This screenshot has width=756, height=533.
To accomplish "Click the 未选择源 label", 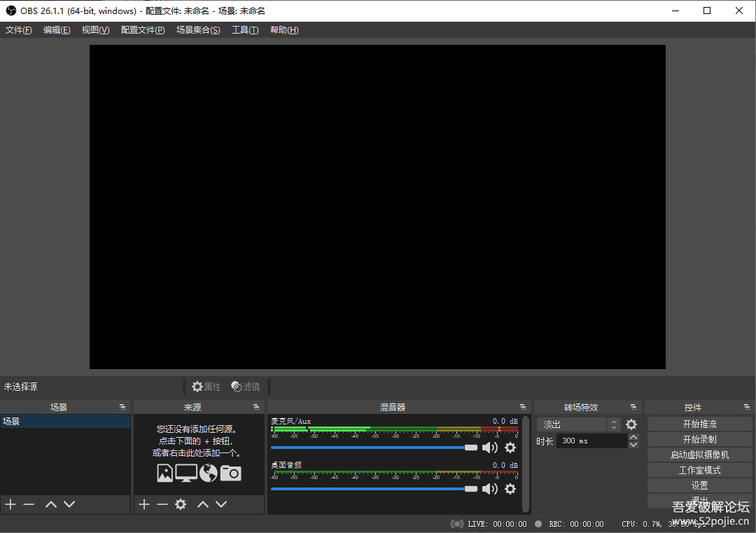I will point(21,387).
